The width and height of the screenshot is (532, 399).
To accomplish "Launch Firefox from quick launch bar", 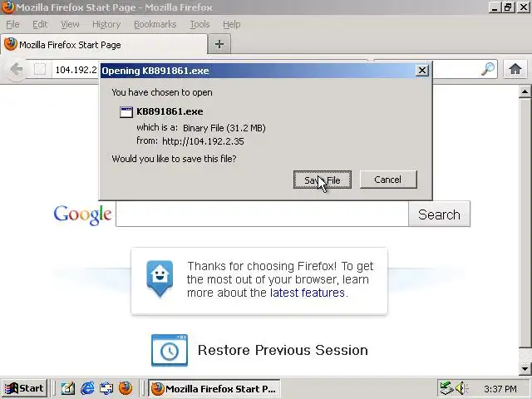I will pyautogui.click(x=126, y=388).
